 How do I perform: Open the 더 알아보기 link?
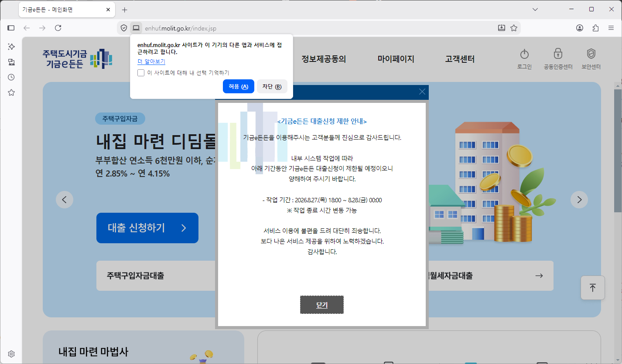coord(151,61)
